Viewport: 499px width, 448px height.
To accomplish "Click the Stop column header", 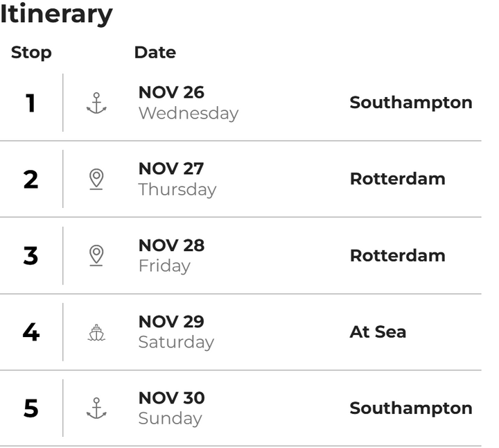I will (x=31, y=53).
